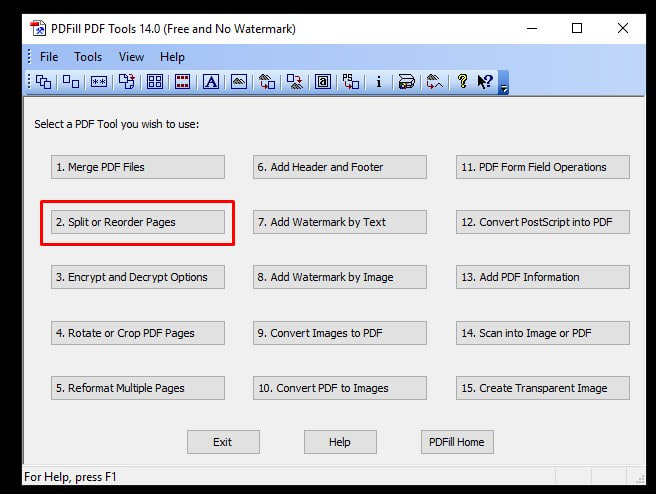Click the context help arrow-question icon

pos(485,82)
